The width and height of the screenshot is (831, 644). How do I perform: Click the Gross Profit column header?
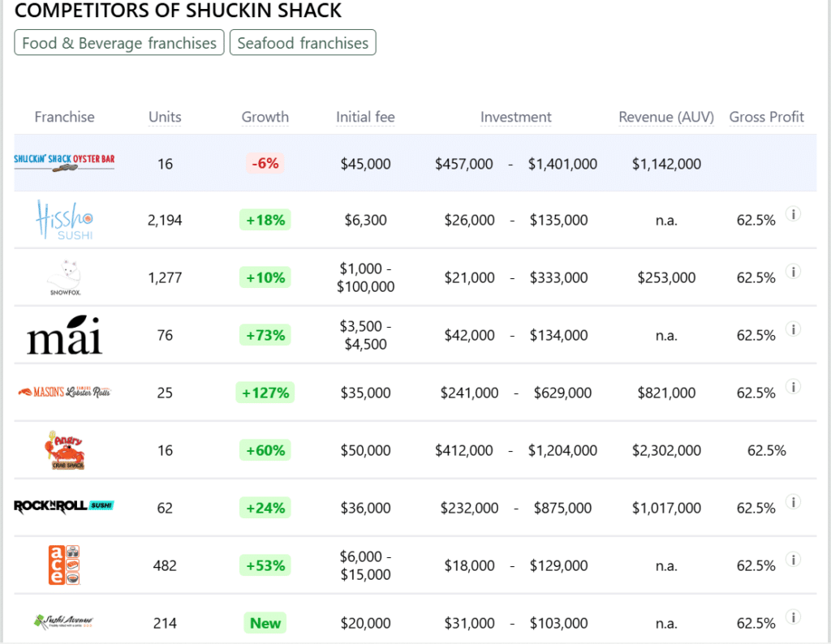click(766, 117)
